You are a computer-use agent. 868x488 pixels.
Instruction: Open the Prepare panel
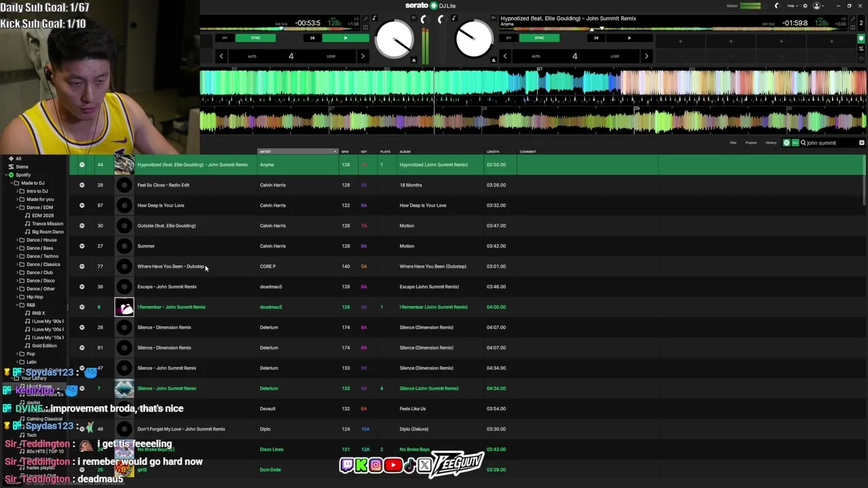tap(751, 143)
